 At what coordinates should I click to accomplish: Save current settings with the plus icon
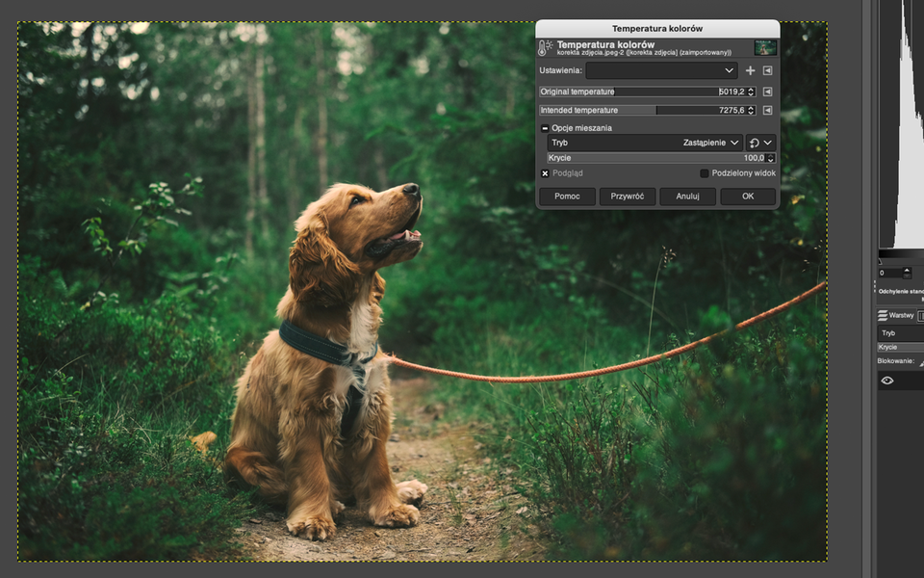(751, 70)
